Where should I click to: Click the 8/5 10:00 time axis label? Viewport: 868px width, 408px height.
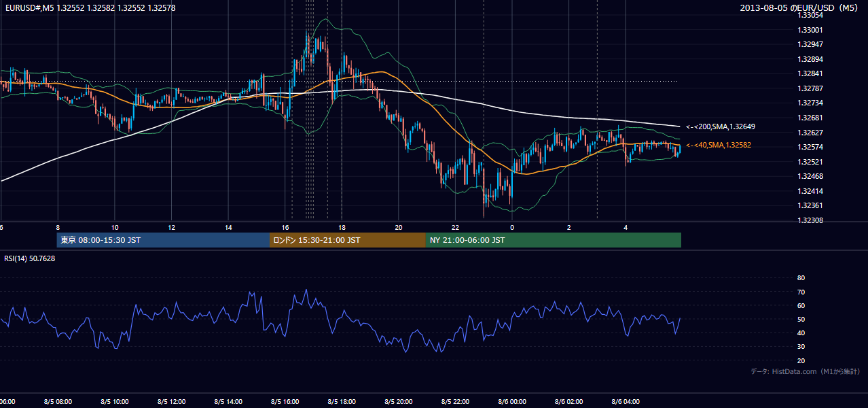click(115, 401)
